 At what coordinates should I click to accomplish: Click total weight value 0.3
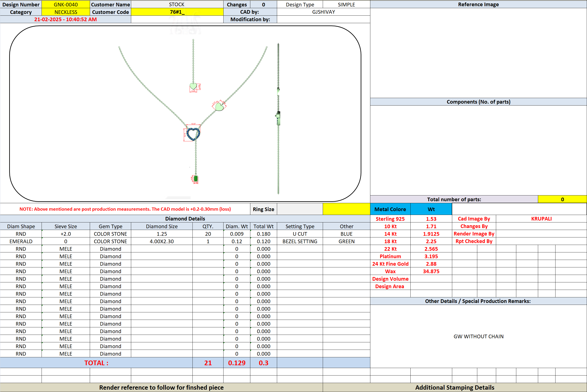263,363
